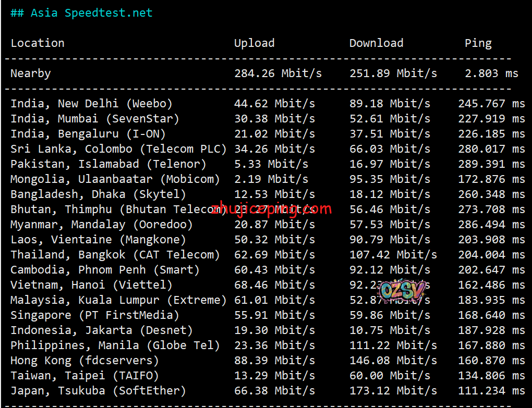Viewport: 532px width, 408px height.
Task: Click the Pakistan, Islamabad (Telenor) row
Action: [x=108, y=164]
